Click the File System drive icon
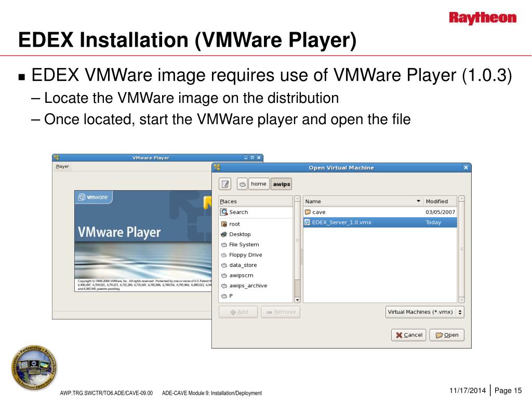The width and height of the screenshot is (532, 399). pyautogui.click(x=224, y=245)
